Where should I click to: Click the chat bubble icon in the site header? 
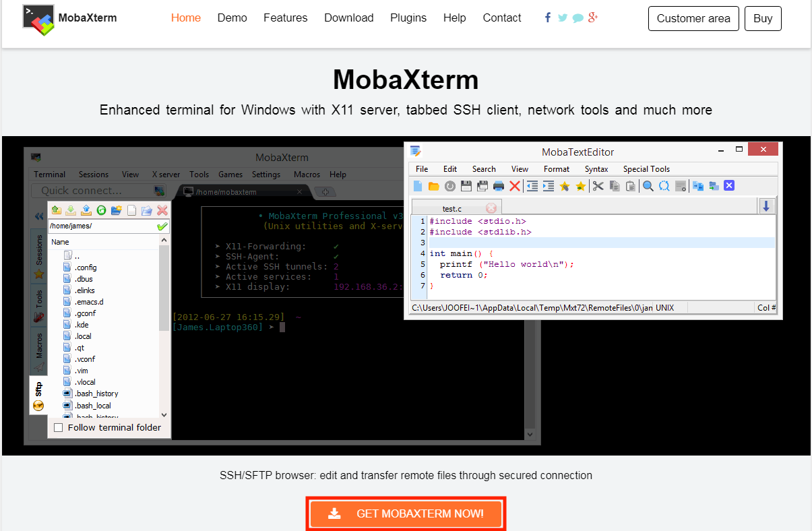click(578, 18)
